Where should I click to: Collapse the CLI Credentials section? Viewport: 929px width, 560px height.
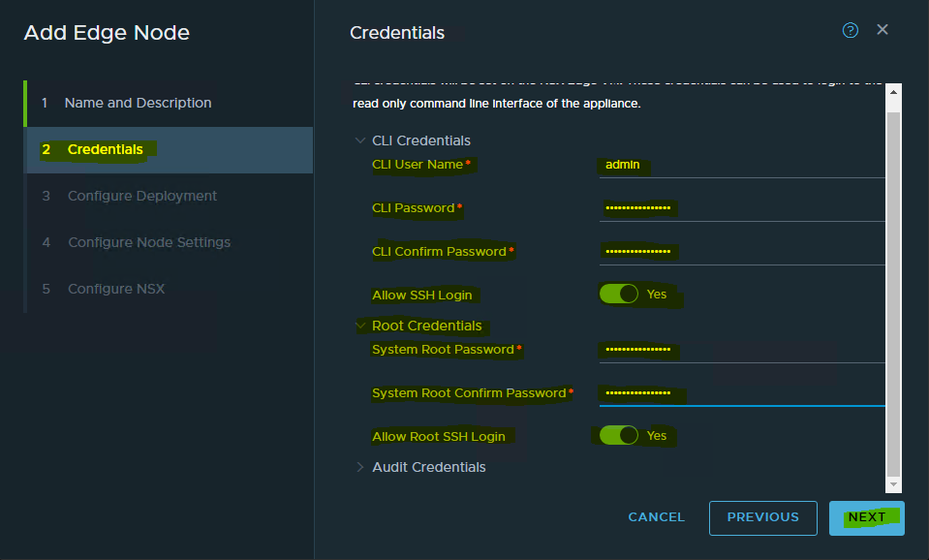click(x=359, y=140)
